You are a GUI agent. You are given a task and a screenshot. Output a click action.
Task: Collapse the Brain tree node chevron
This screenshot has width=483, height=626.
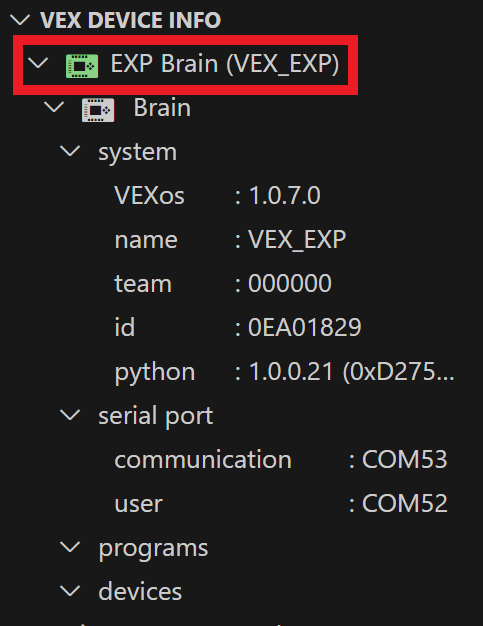click(x=54, y=107)
